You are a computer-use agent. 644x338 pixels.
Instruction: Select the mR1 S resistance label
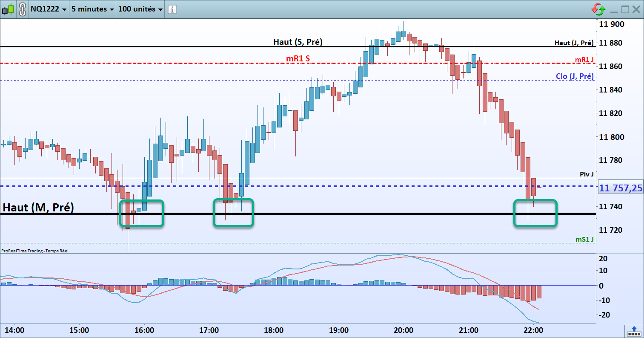(x=298, y=58)
